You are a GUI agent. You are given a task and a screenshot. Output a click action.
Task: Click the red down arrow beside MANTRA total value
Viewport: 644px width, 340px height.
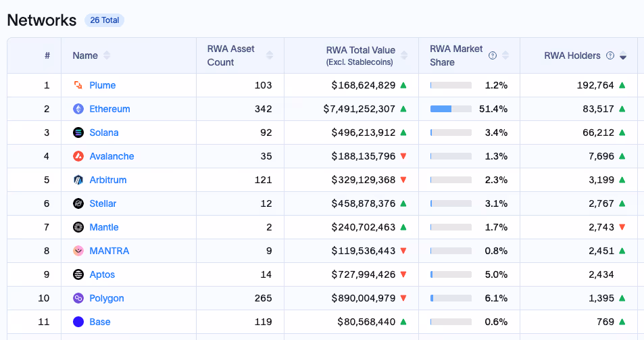[403, 251]
